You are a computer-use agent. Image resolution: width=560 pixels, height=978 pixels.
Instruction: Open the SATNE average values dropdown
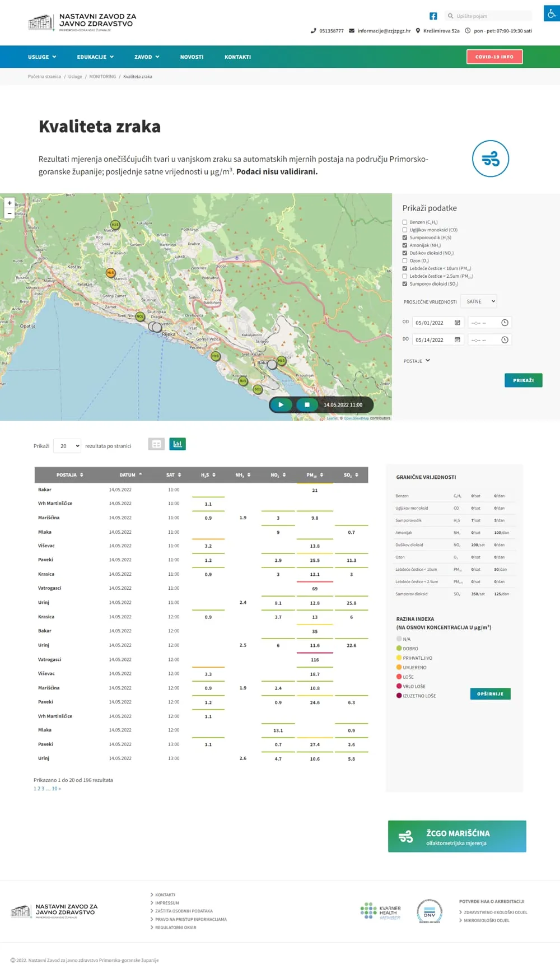[x=479, y=301]
